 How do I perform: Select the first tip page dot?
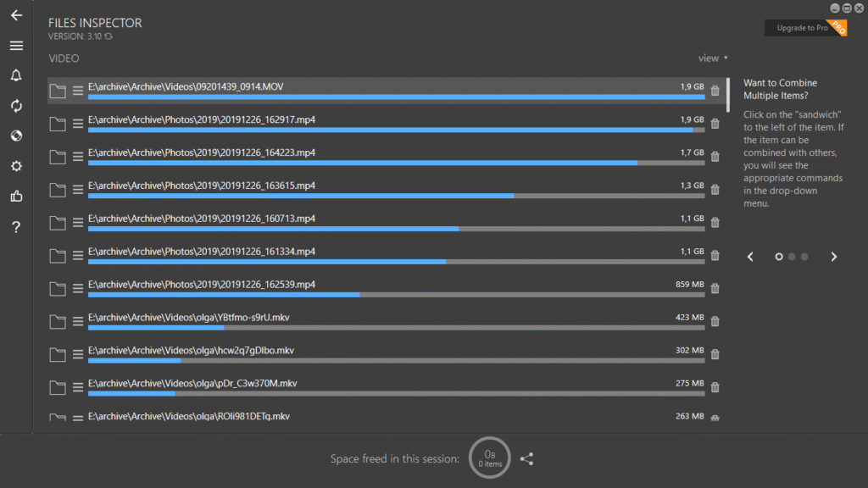pos(779,257)
